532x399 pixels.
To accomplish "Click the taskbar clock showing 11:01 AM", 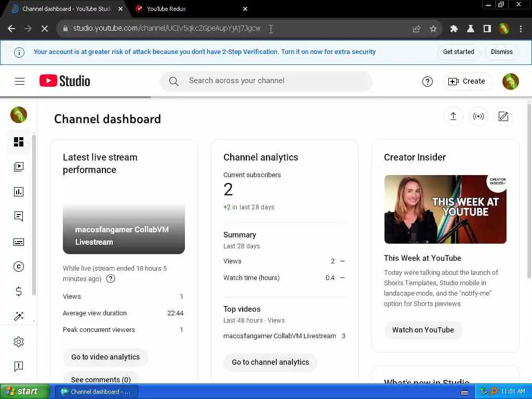I will point(513,392).
